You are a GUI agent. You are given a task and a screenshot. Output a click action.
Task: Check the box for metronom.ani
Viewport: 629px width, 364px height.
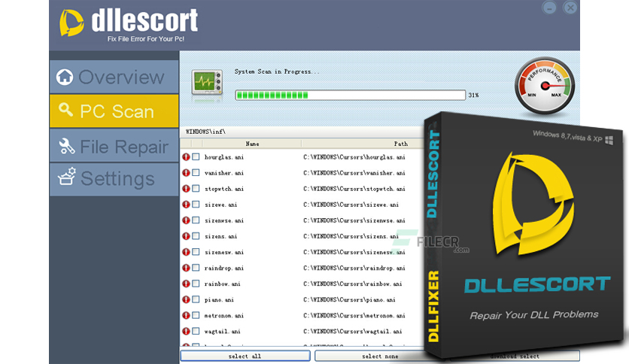[196, 315]
